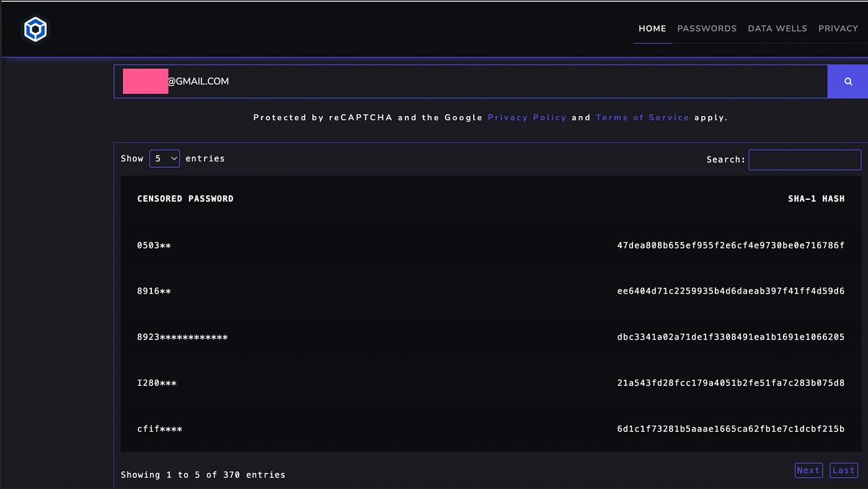The image size is (868, 489).
Task: Select censored password 8923************
Action: [182, 337]
